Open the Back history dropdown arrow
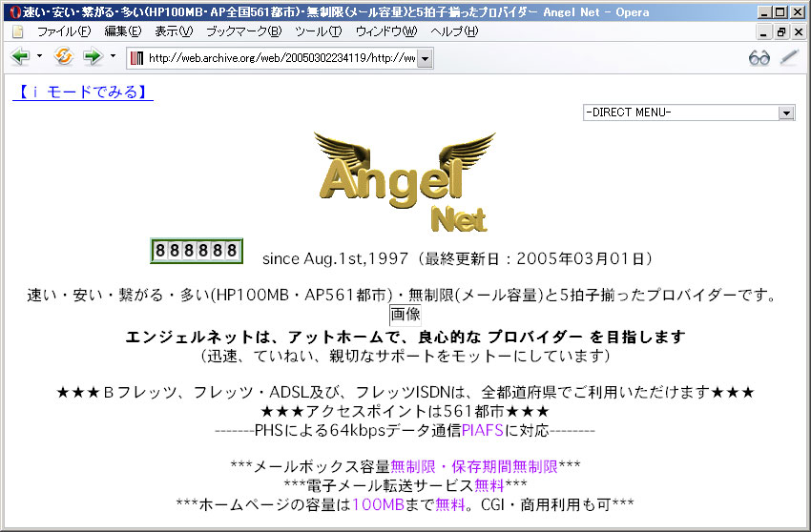 click(x=39, y=57)
